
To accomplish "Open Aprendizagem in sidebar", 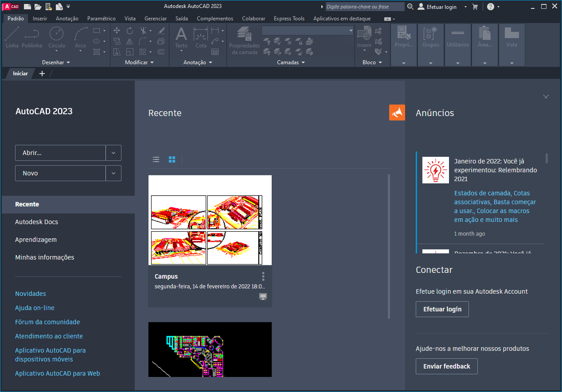I will (x=36, y=240).
